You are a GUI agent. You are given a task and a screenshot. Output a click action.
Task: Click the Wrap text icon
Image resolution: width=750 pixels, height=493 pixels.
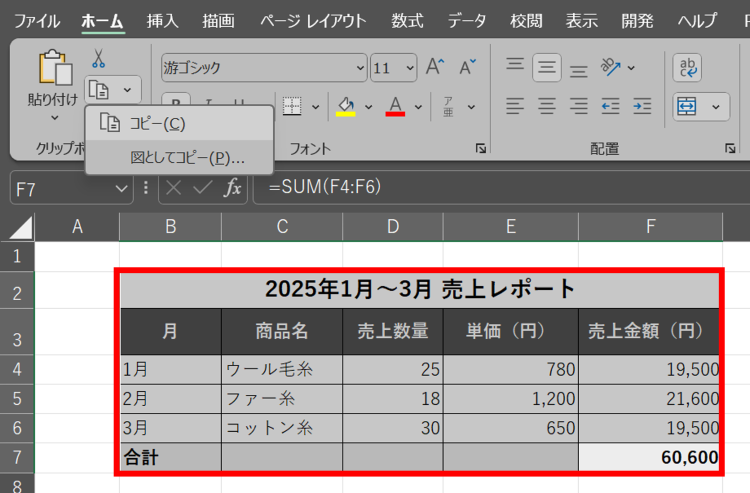[x=687, y=67]
